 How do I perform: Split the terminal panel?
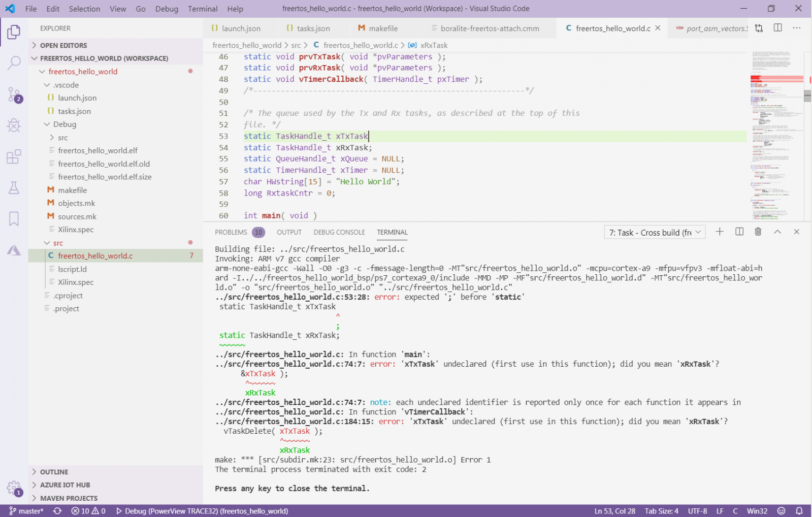point(739,232)
